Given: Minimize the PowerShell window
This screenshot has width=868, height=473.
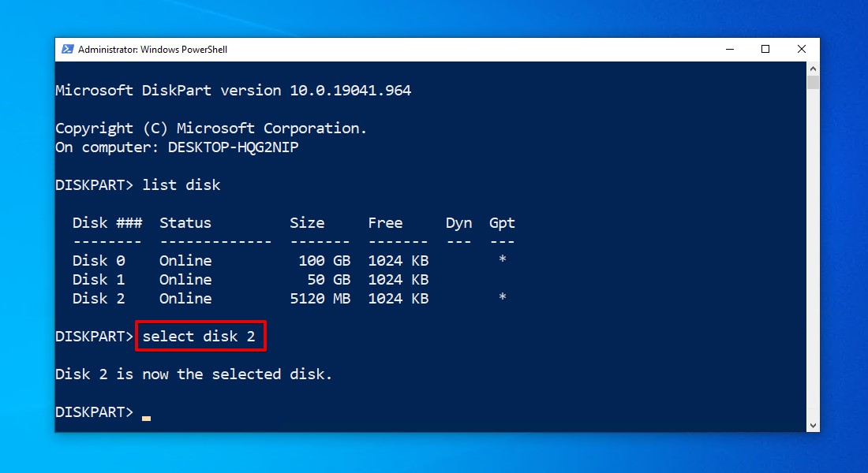Looking at the screenshot, I should click(x=730, y=49).
